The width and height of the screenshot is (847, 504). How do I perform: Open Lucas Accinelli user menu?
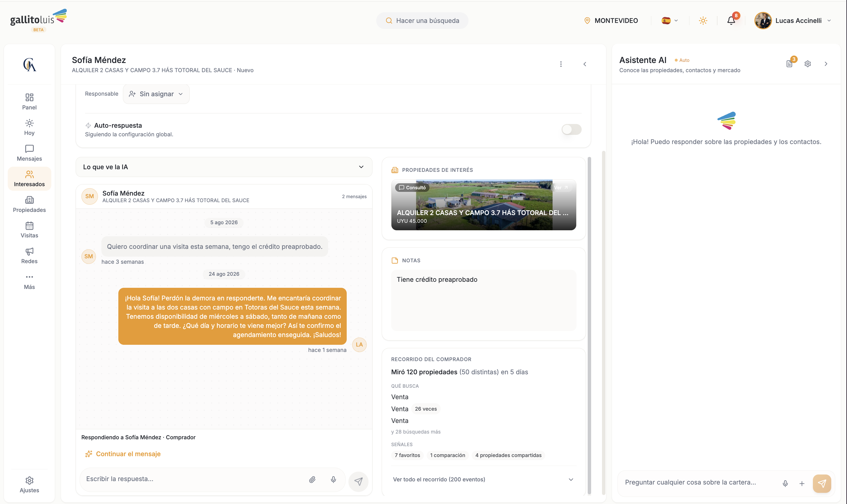tap(793, 20)
